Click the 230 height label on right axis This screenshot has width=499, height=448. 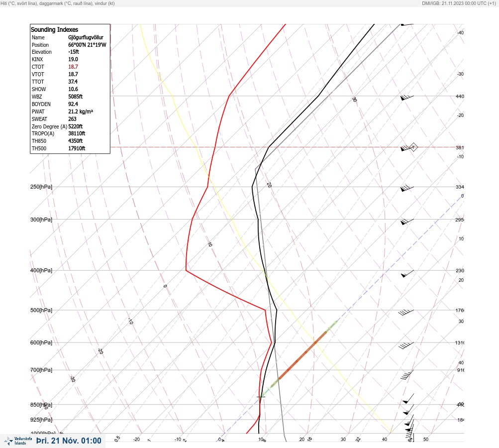[460, 271]
